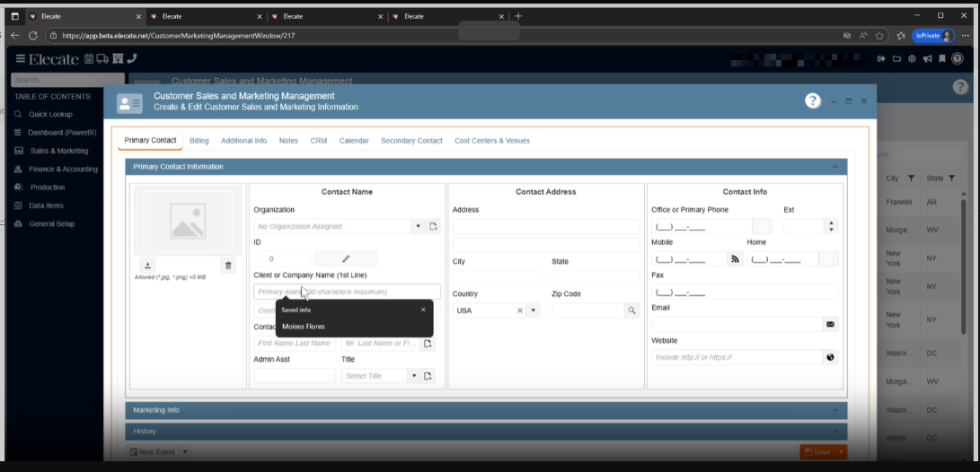Toggle the hamburger menu beside Elecate logo
The width and height of the screenshot is (980, 472).
point(20,58)
